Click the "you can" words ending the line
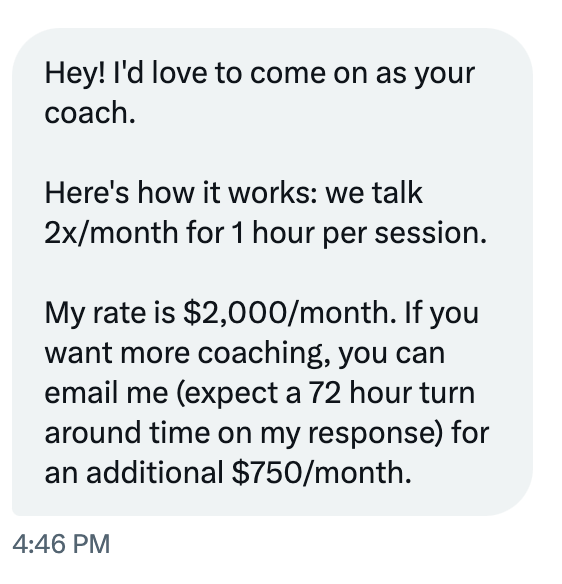Viewport: 562px width, 584px height. (392, 355)
